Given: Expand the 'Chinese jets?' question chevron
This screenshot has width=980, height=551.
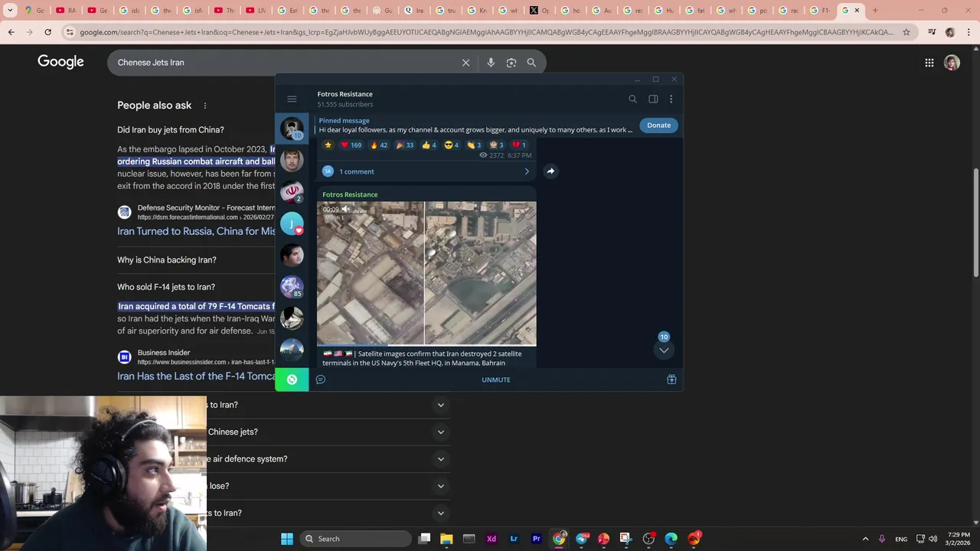Looking at the screenshot, I should (x=441, y=432).
